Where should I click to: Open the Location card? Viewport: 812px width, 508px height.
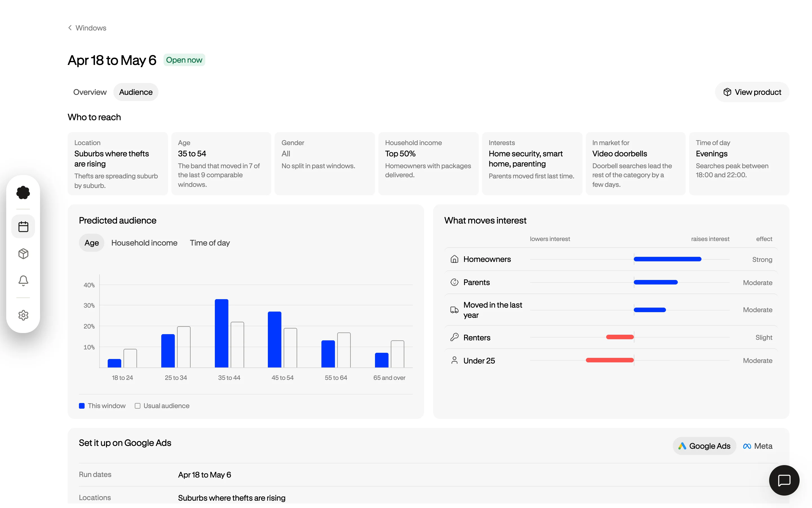(118, 164)
